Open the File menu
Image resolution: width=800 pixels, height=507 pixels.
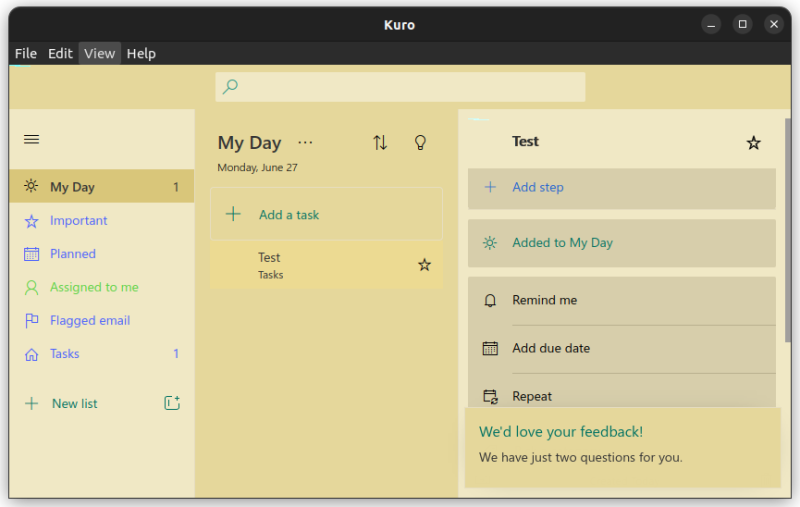(26, 53)
